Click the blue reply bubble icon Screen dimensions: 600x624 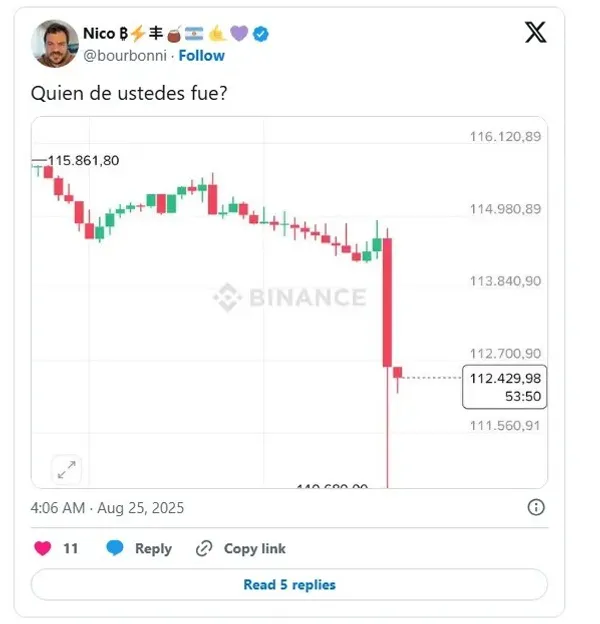click(115, 548)
